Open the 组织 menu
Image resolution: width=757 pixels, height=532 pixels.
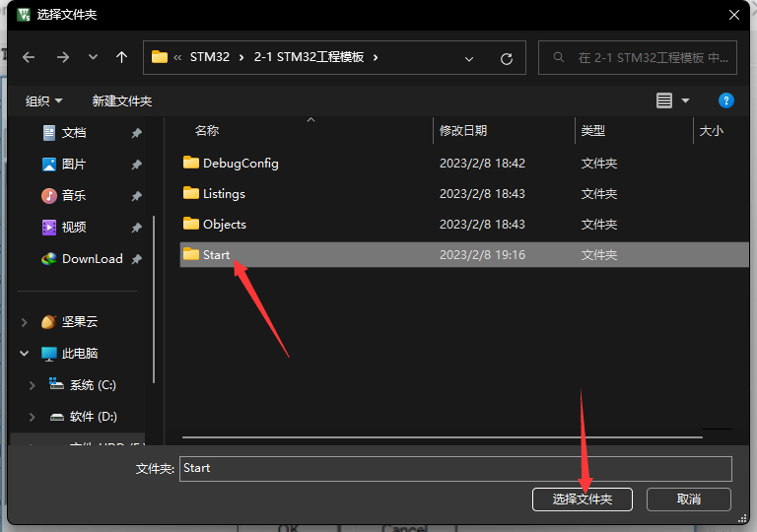[43, 100]
